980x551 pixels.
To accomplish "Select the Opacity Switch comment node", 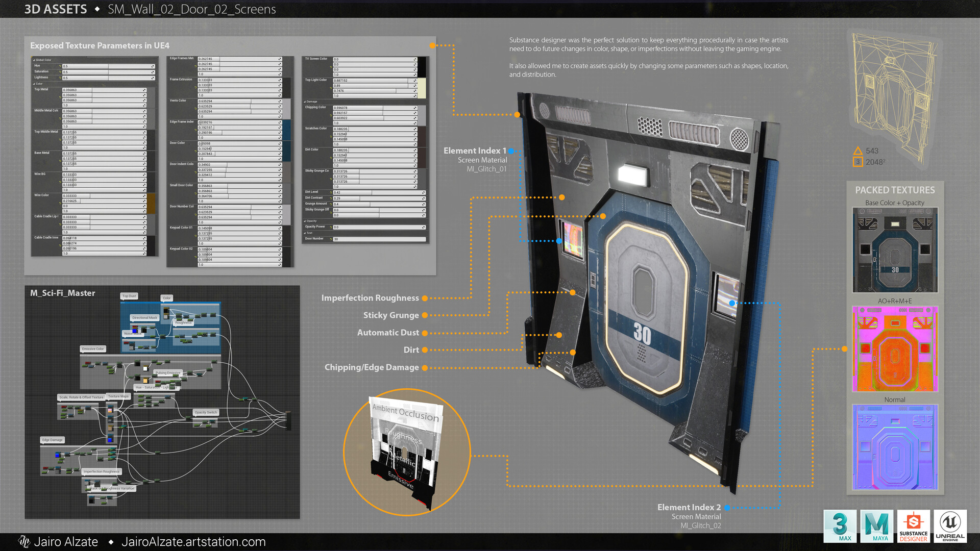I will 206,412.
